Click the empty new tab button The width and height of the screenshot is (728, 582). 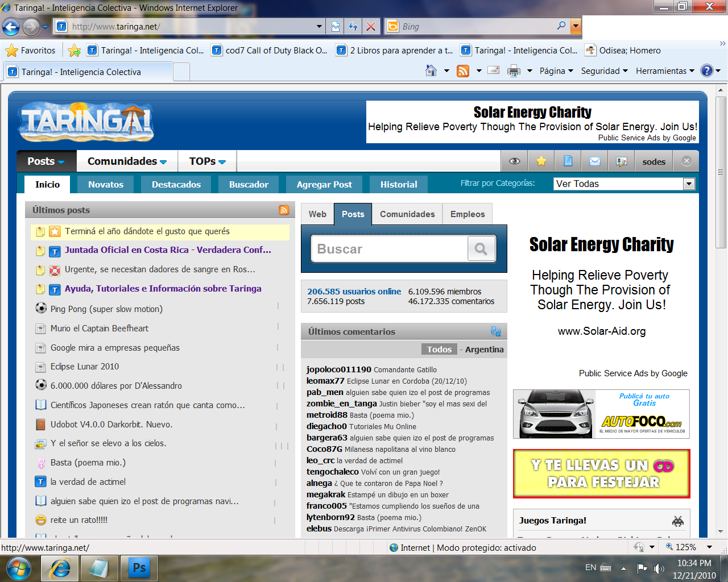(x=181, y=72)
